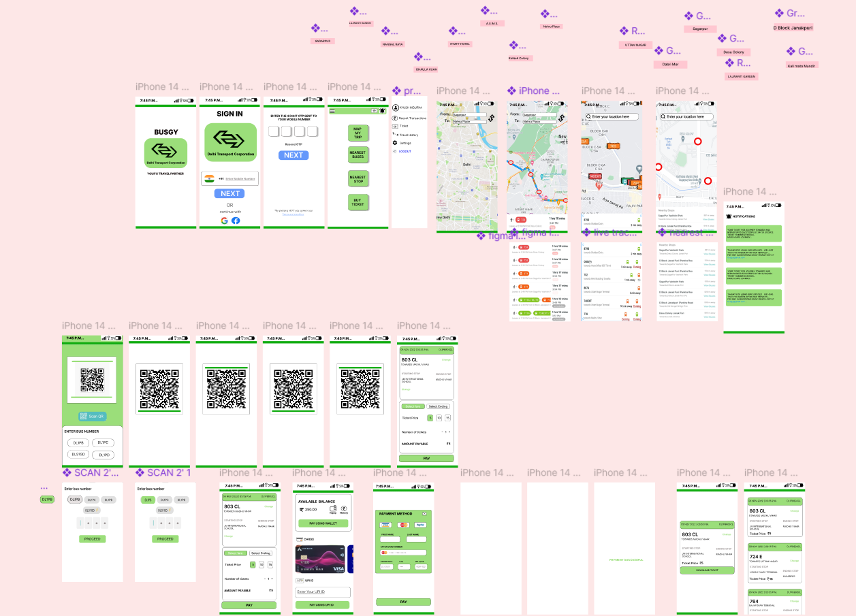Select the Settings gear in the profile drawer
The image size is (856, 616).
click(394, 143)
